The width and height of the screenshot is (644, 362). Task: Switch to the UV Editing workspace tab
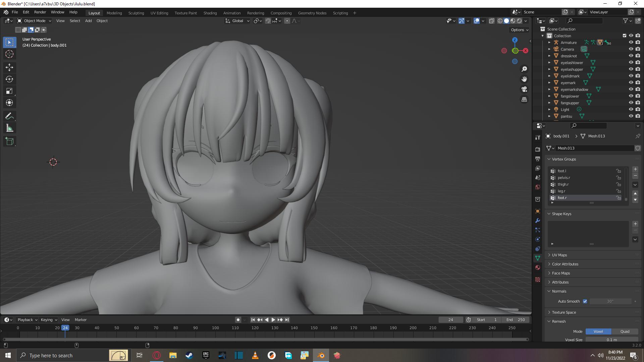pos(159,13)
